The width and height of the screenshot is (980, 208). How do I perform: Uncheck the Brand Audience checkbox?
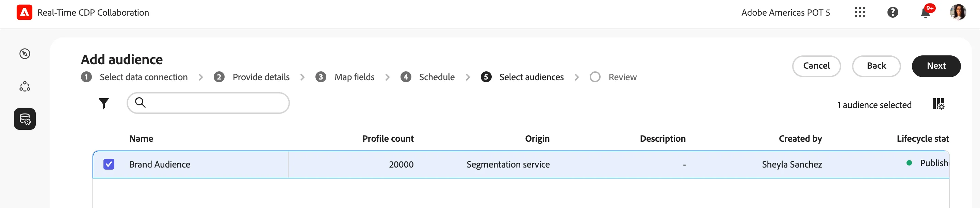point(109,164)
